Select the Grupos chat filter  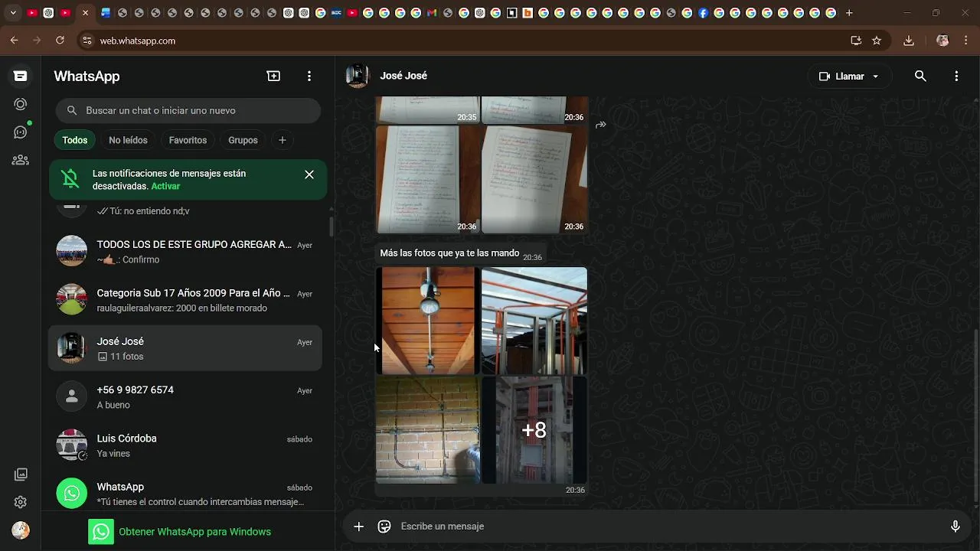(x=243, y=140)
